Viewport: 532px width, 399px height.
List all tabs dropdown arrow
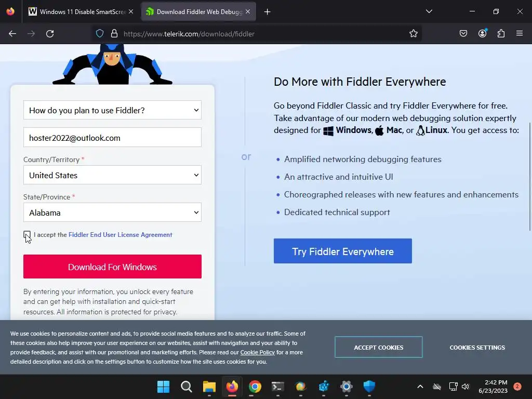click(429, 11)
